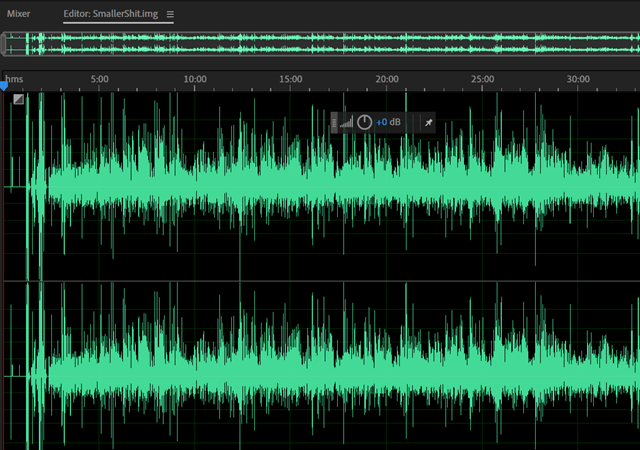Click the volume bars icon in HUD
This screenshot has width=640, height=450.
(x=347, y=122)
